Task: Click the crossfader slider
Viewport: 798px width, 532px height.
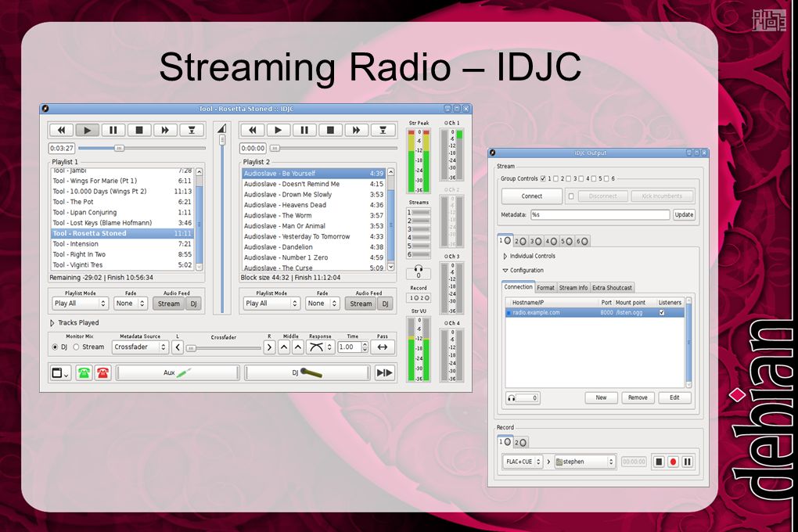Action: pyautogui.click(x=224, y=348)
